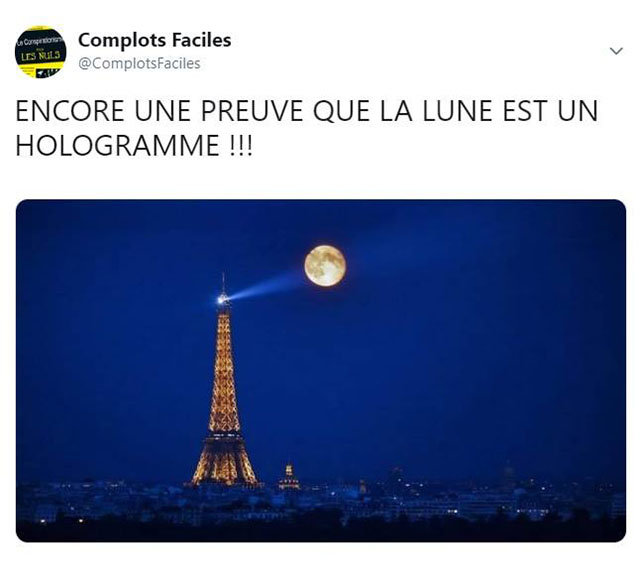Click the word ENCORE in the tweet
Viewport: 640px width, 586px height.
click(70, 111)
